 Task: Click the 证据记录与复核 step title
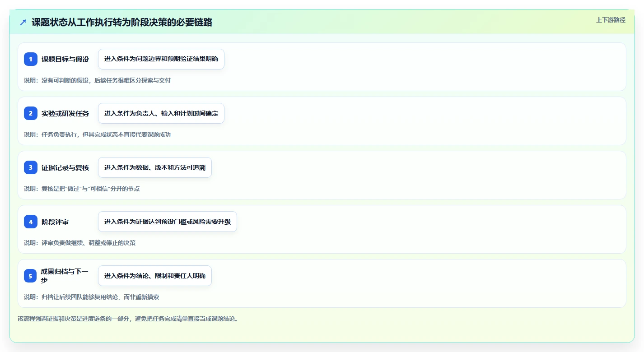coord(65,167)
